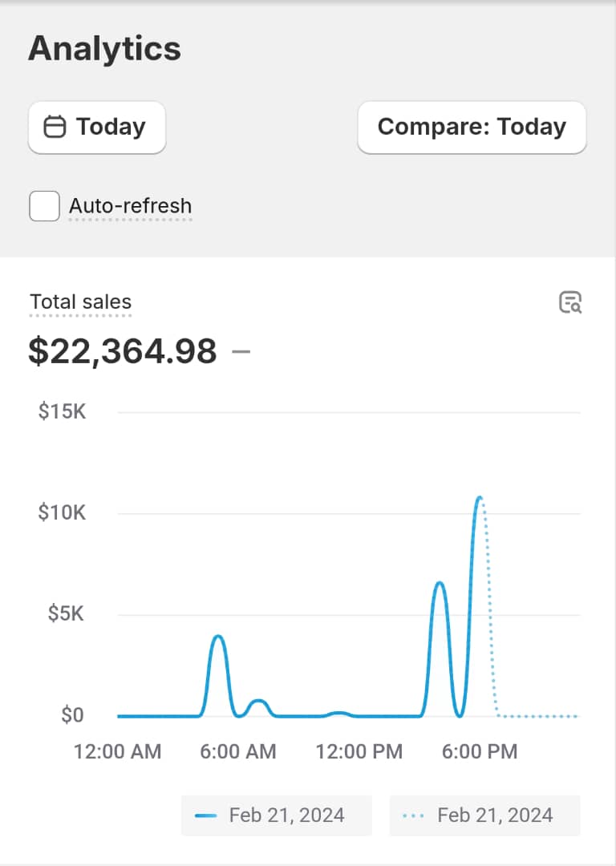Enable the Auto-refresh checkbox
The image size is (616, 866).
point(44,206)
